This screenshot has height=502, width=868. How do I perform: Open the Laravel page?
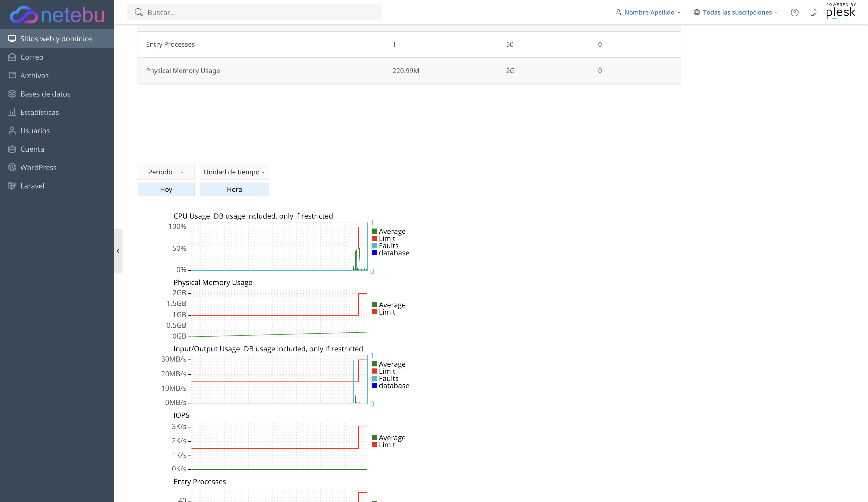tap(57, 186)
